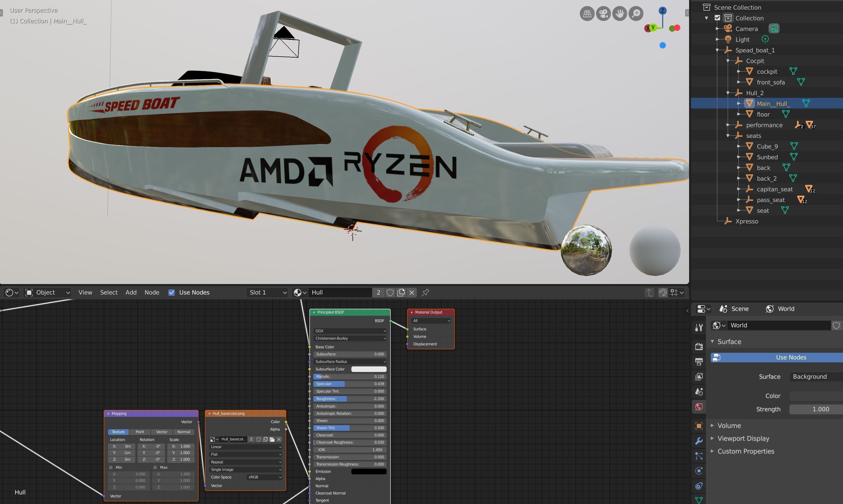The width and height of the screenshot is (843, 504).
Task: Click the World fake user shield icon
Action: coord(836,325)
